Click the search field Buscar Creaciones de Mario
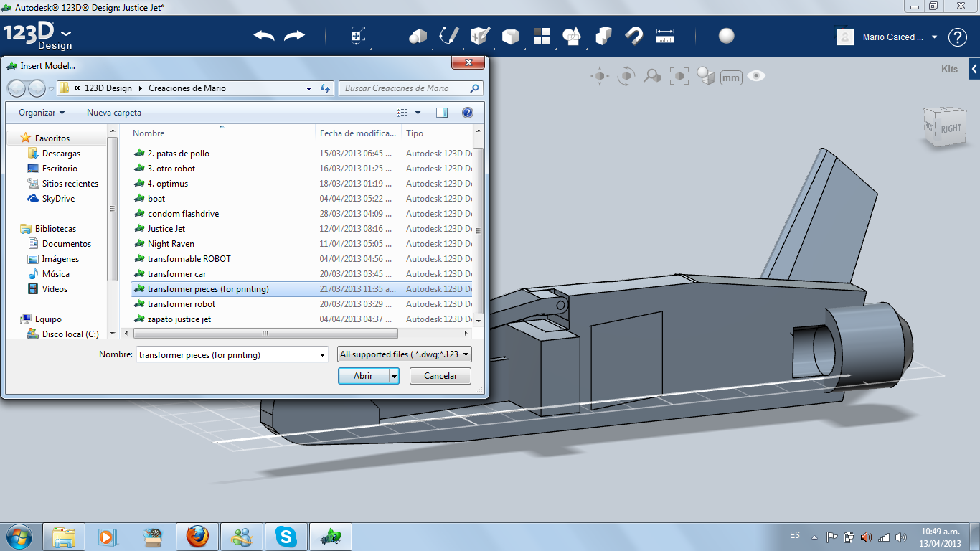This screenshot has width=980, height=551. click(411, 88)
